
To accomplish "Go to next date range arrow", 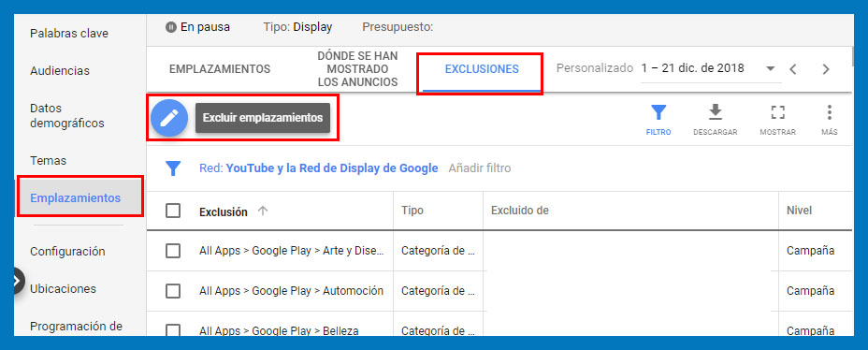I will click(826, 69).
